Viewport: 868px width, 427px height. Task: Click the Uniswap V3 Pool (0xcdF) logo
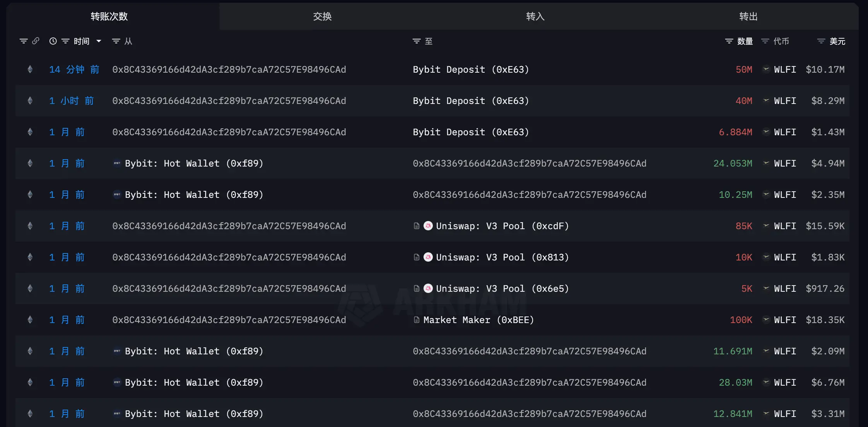[x=428, y=226]
